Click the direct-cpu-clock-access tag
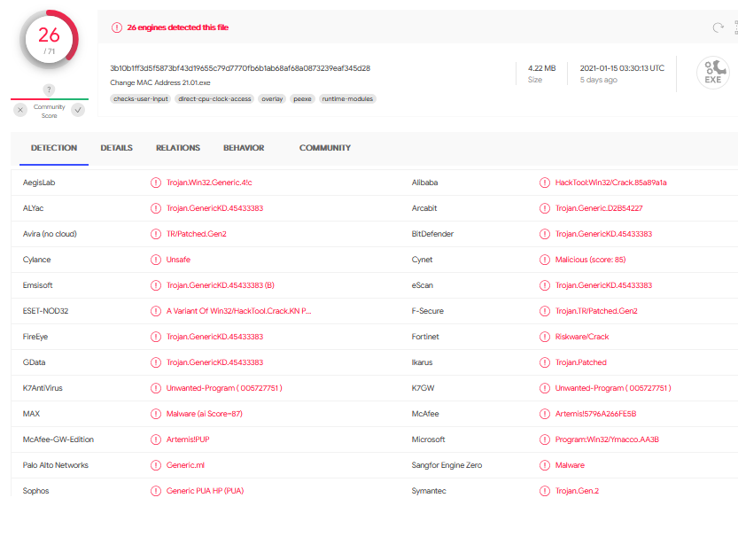Image resolution: width=738 pixels, height=560 pixels. pyautogui.click(x=214, y=99)
